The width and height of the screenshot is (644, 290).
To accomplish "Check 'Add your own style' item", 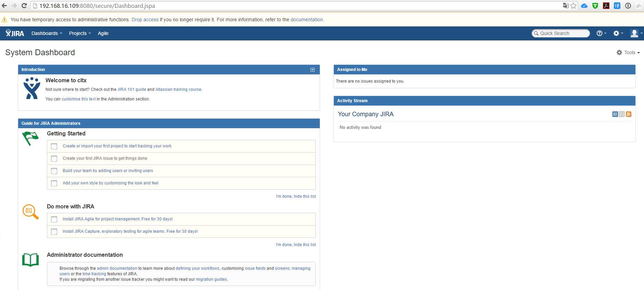I will (54, 183).
